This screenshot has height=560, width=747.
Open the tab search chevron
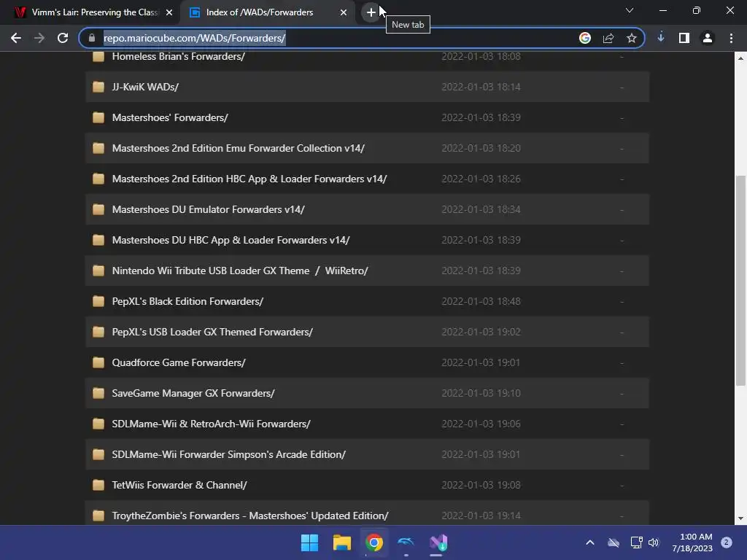coord(630,10)
